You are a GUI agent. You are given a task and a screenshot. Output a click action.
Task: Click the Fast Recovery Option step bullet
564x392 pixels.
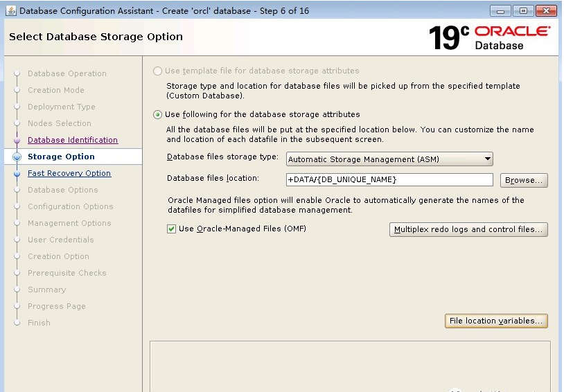click(x=17, y=173)
